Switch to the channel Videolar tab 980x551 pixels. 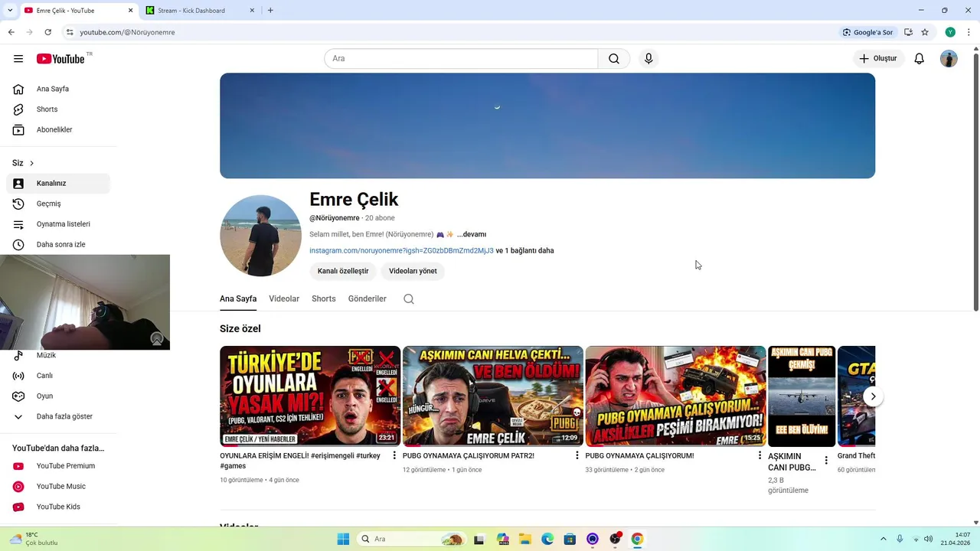pos(284,298)
